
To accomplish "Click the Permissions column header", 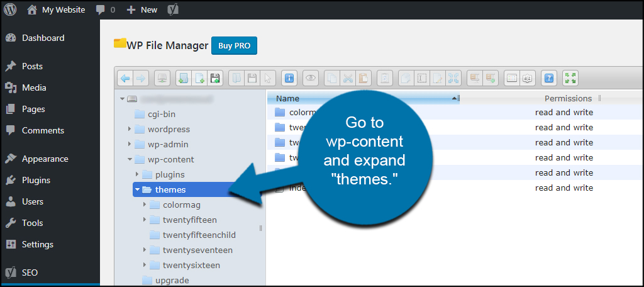I will pos(568,99).
